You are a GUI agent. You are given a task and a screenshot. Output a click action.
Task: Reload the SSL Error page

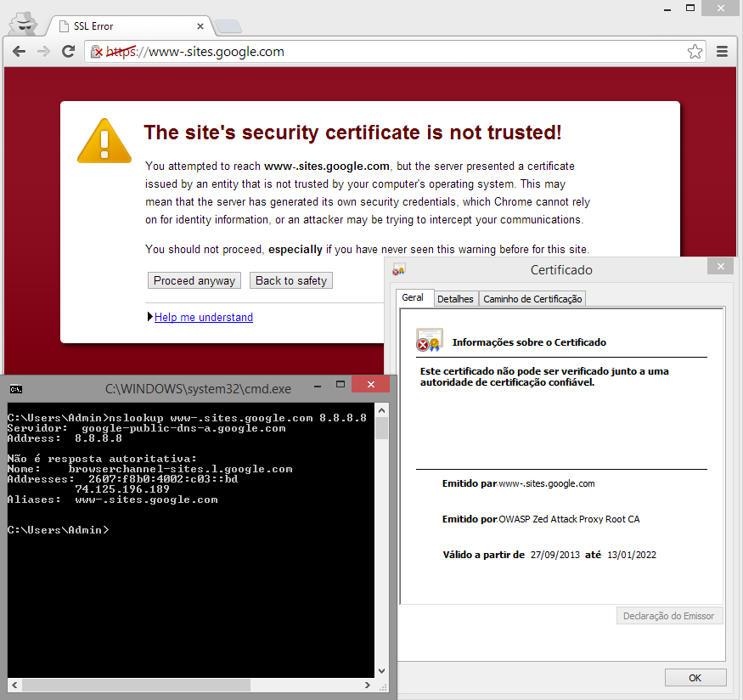point(69,51)
